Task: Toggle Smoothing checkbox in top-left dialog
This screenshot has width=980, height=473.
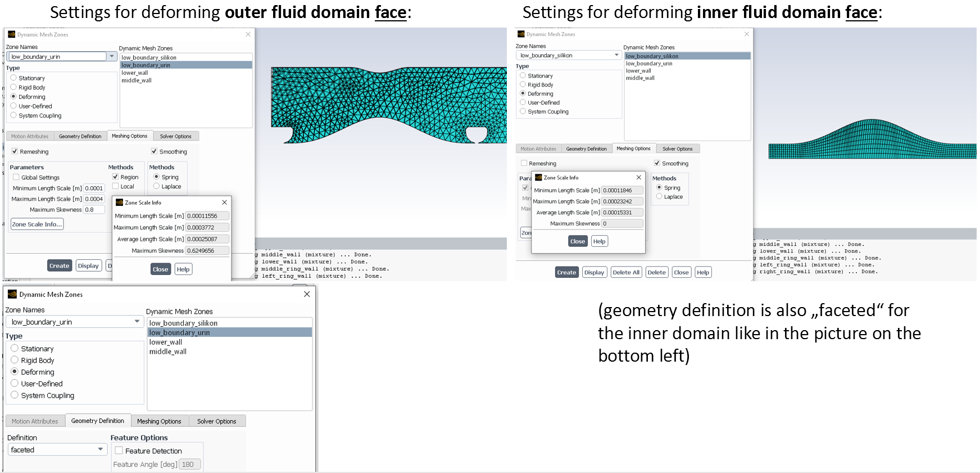Action: (154, 151)
